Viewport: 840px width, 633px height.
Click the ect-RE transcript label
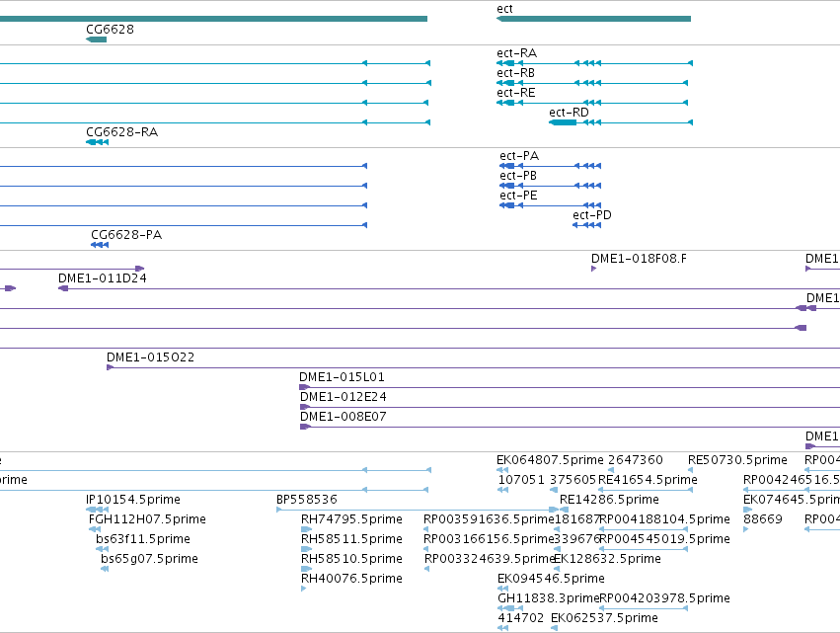[x=516, y=93]
